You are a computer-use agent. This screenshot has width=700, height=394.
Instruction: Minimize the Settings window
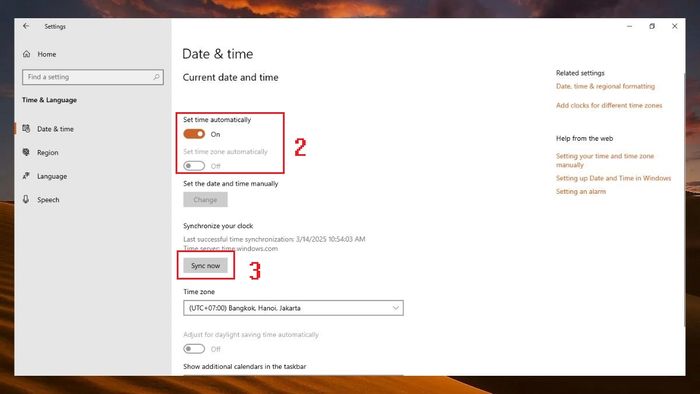pos(629,26)
